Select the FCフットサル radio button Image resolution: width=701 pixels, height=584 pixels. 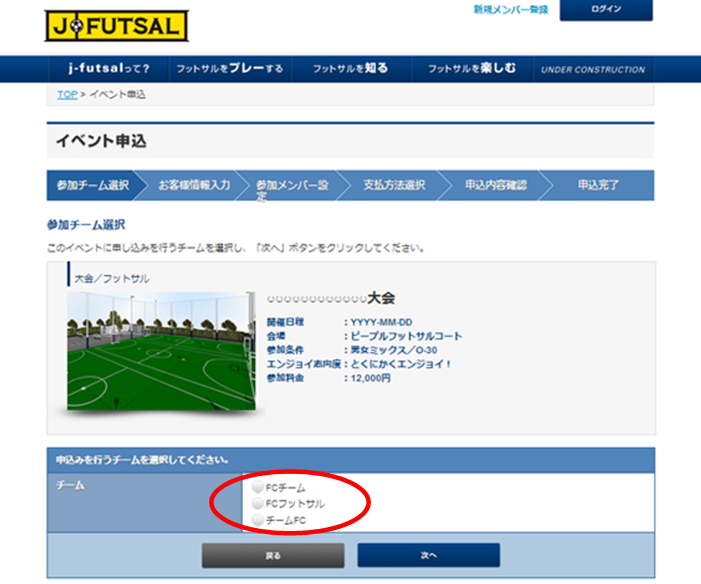258,503
